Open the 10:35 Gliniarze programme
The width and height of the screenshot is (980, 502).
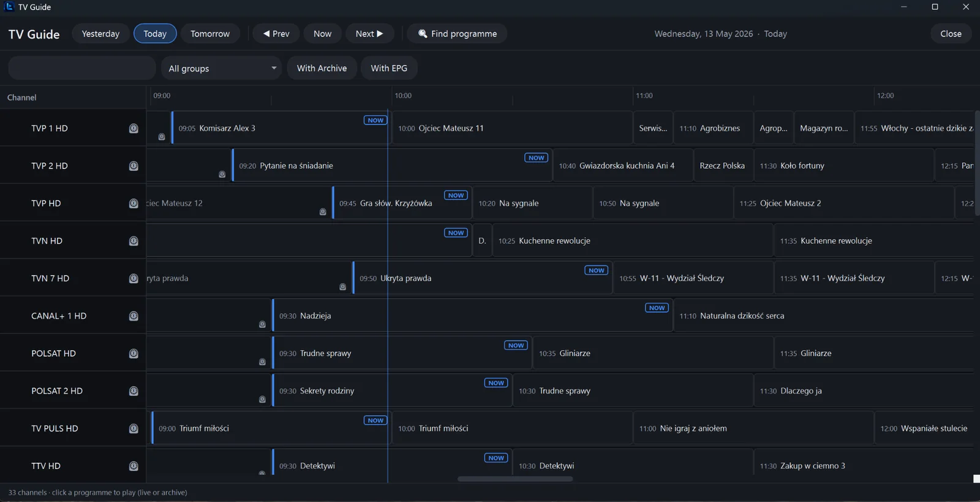[653, 353]
